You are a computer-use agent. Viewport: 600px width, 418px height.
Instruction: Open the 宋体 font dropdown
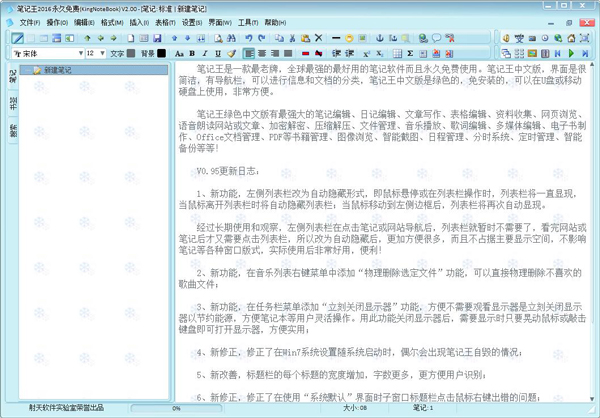81,53
